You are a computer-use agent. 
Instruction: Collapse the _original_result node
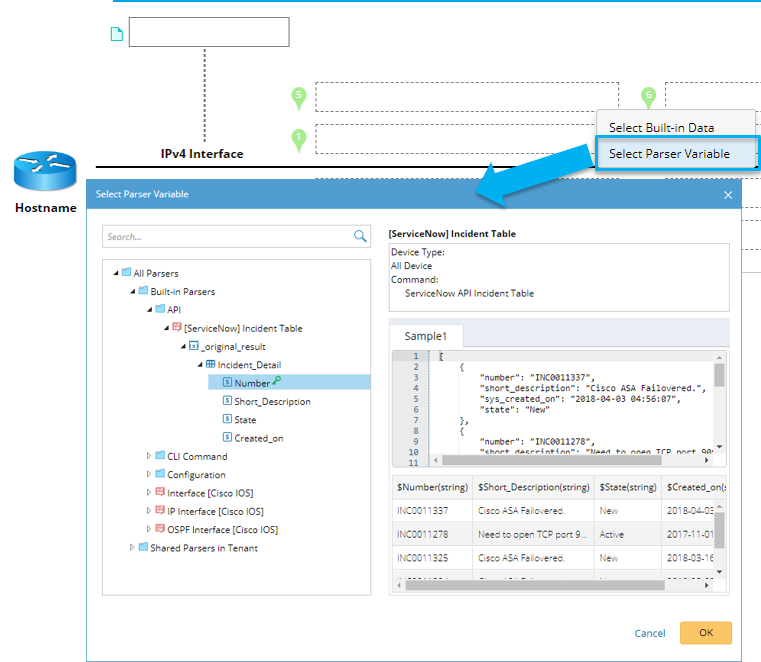tap(183, 347)
